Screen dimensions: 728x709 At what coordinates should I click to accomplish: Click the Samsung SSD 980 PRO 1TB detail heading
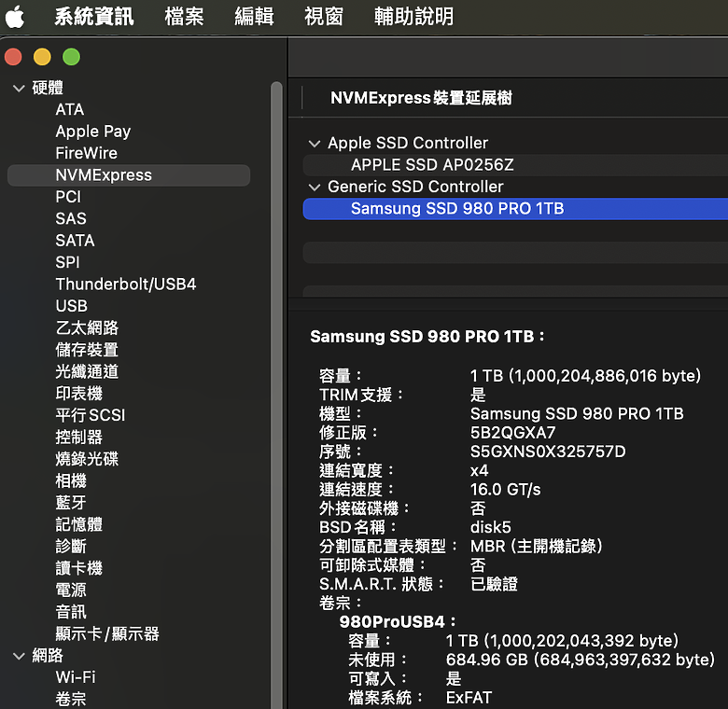pyautogui.click(x=427, y=337)
